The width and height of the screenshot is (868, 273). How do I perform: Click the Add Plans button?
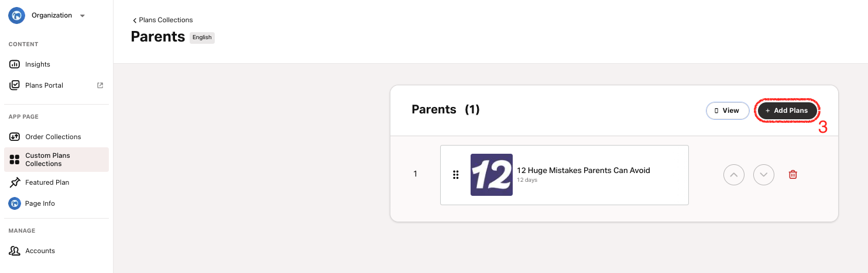(x=787, y=110)
